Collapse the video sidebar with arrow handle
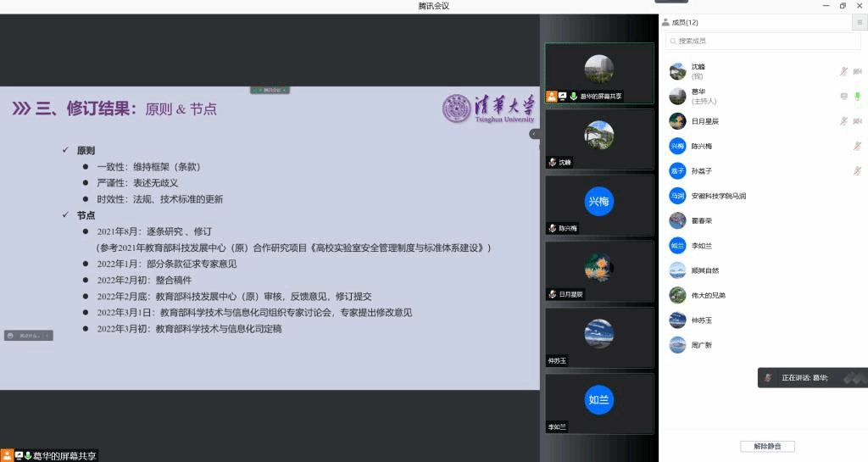This screenshot has width=868, height=462. pyautogui.click(x=534, y=134)
